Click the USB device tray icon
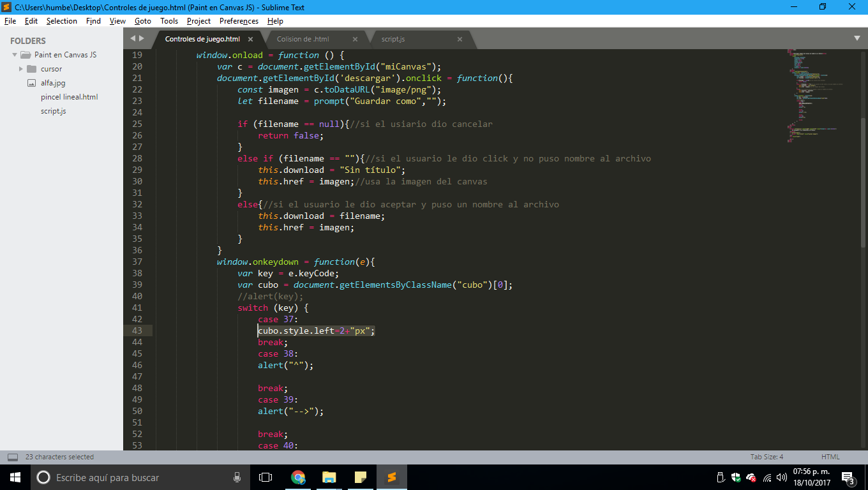Viewport: 868px width, 490px height. 721,477
